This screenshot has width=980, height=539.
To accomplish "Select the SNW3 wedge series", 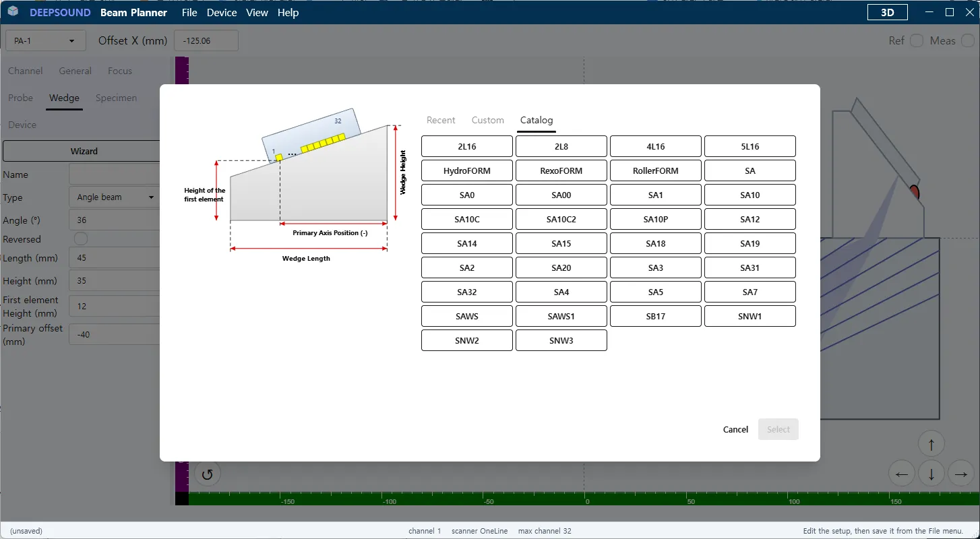I will click(561, 340).
